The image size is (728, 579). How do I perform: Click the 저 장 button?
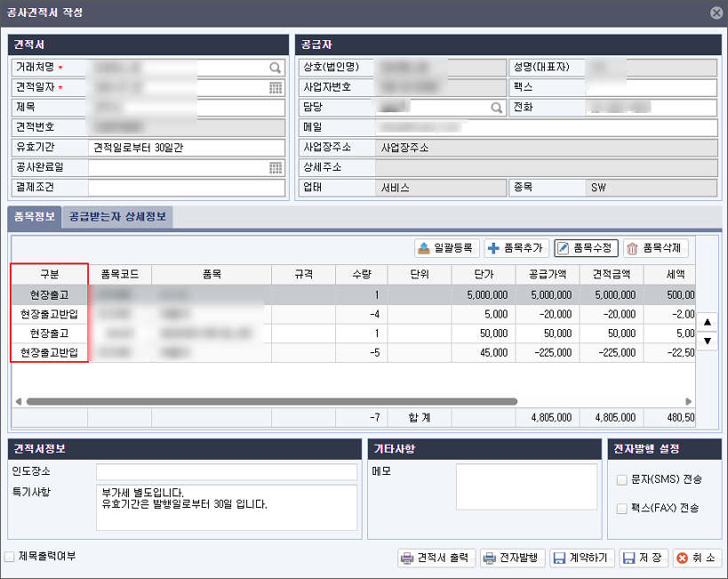point(644,558)
